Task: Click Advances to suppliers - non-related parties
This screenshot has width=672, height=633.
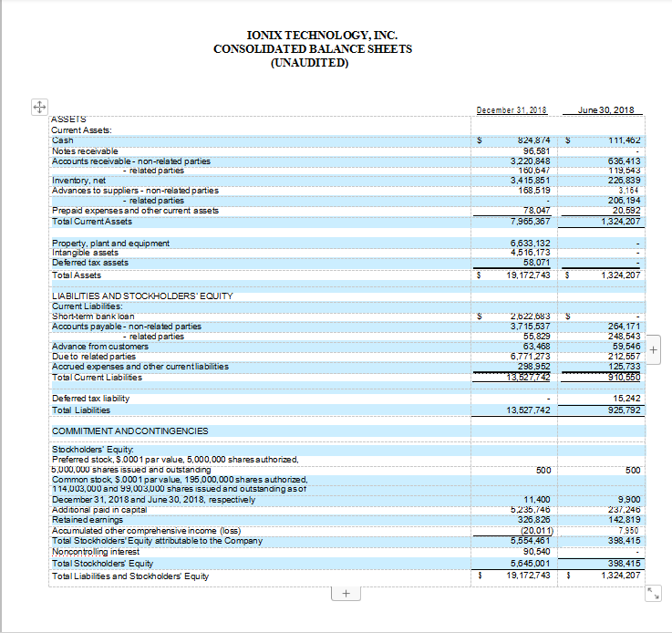Action: point(136,191)
